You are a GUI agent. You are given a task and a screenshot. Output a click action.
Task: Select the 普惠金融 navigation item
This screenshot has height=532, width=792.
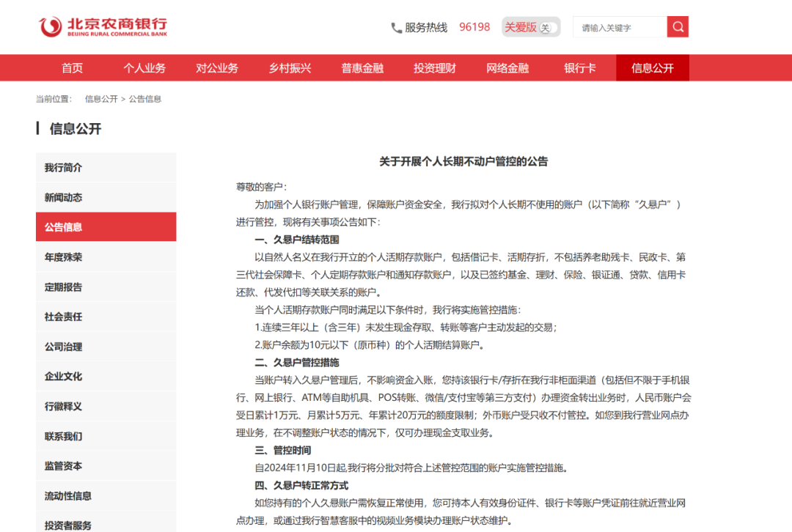[x=362, y=67]
